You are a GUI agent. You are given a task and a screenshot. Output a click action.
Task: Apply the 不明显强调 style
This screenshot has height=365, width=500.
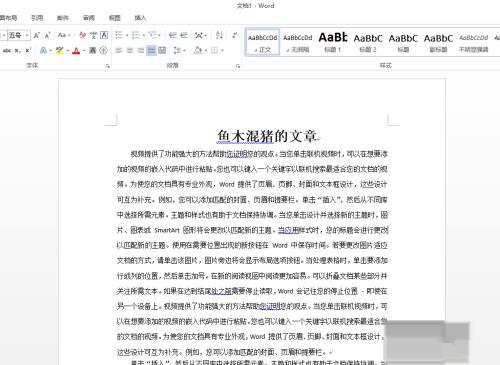click(474, 42)
